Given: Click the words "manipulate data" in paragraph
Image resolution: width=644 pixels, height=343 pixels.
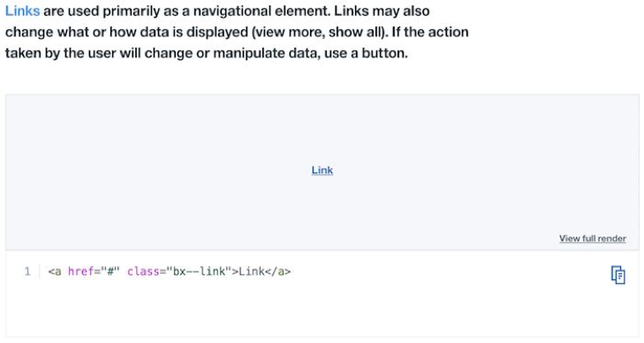Looking at the screenshot, I should pyautogui.click(x=265, y=53).
